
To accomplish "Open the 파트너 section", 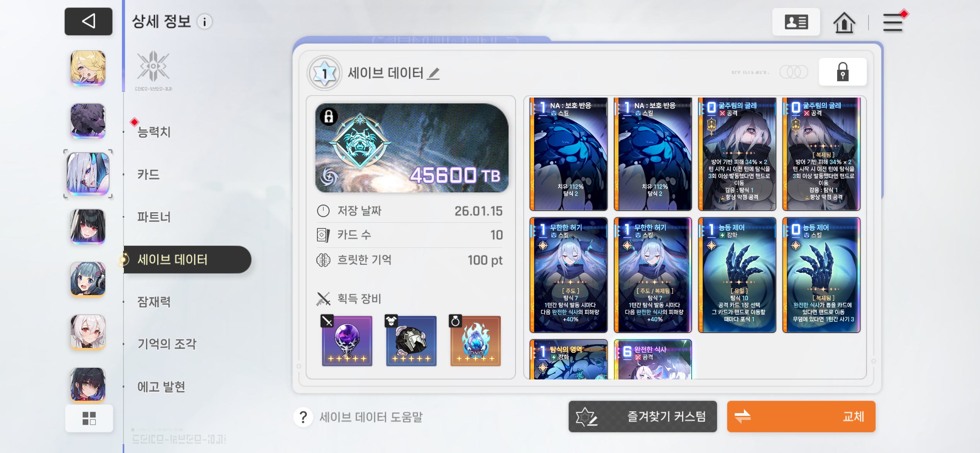I will point(154,217).
